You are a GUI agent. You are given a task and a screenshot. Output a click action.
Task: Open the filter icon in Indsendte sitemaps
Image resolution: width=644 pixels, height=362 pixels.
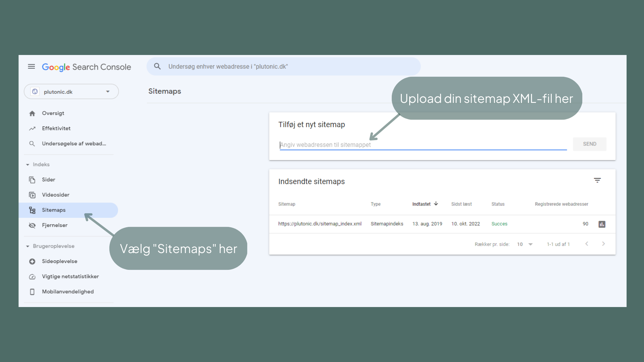tap(597, 180)
